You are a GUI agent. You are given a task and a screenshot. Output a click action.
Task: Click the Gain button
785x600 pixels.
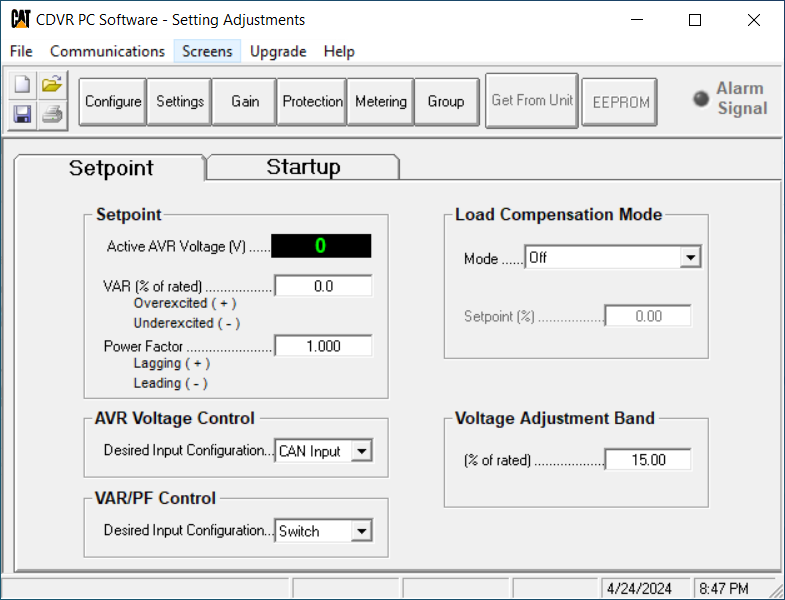245,102
